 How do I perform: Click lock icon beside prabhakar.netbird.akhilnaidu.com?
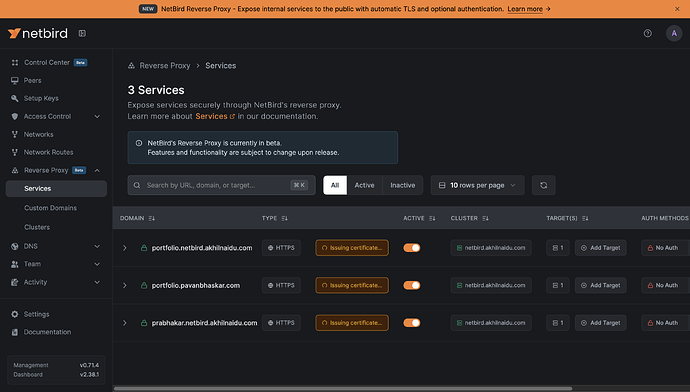point(143,322)
